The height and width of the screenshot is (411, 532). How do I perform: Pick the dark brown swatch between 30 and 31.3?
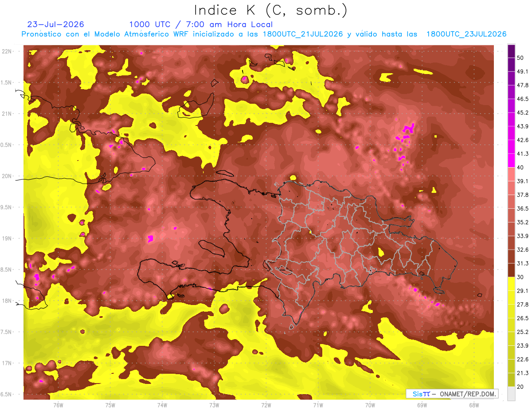click(x=511, y=270)
